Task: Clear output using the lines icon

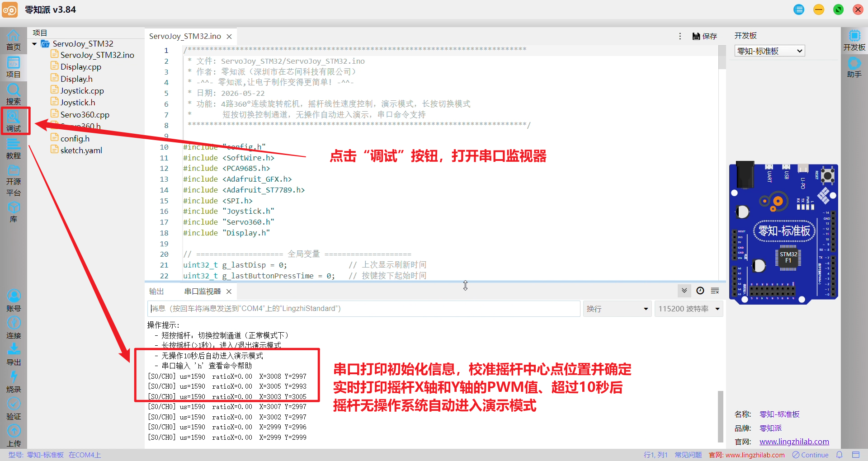Action: pyautogui.click(x=715, y=291)
